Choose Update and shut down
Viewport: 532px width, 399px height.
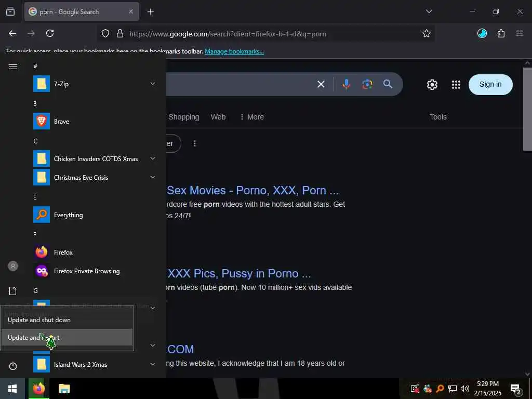(67, 320)
